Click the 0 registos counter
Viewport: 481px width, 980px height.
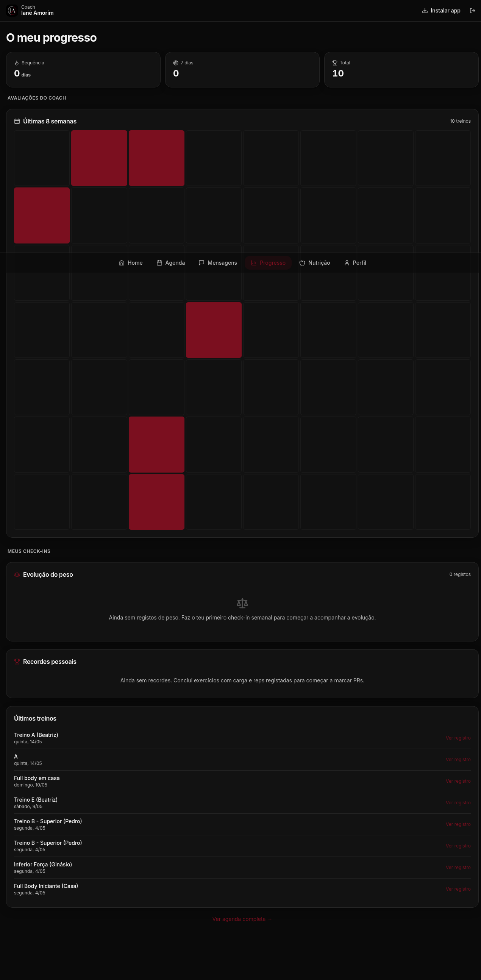click(x=460, y=574)
